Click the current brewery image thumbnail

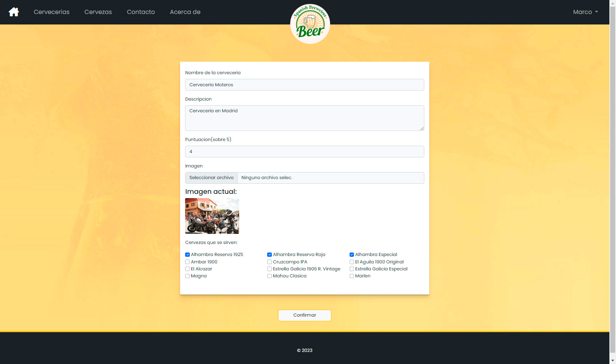212,216
